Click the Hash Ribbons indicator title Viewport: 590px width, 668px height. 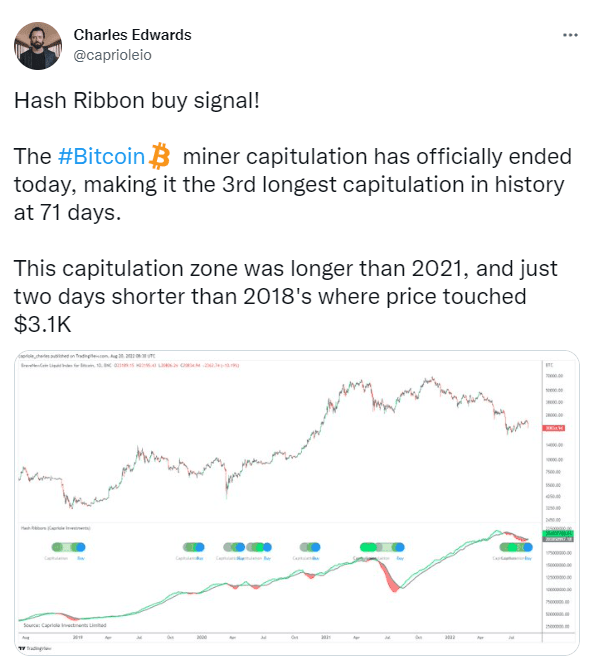pos(56,528)
